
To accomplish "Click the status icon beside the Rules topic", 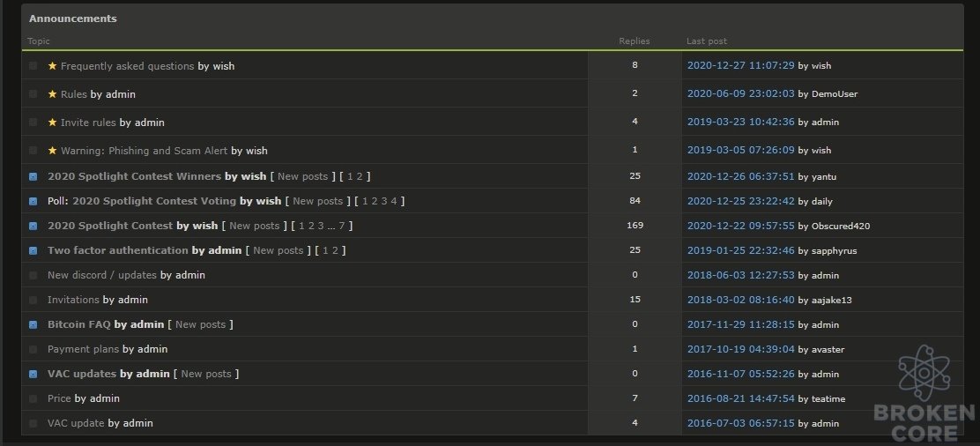I will point(33,93).
